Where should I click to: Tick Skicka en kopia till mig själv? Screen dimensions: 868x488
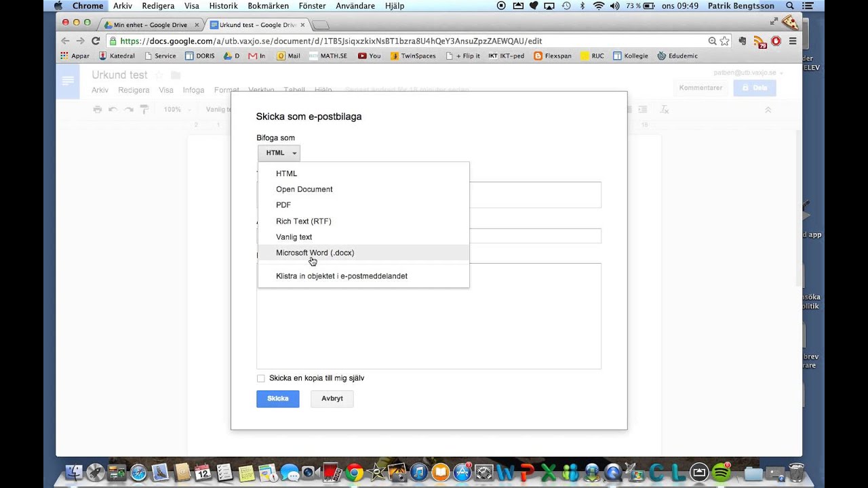pos(261,378)
